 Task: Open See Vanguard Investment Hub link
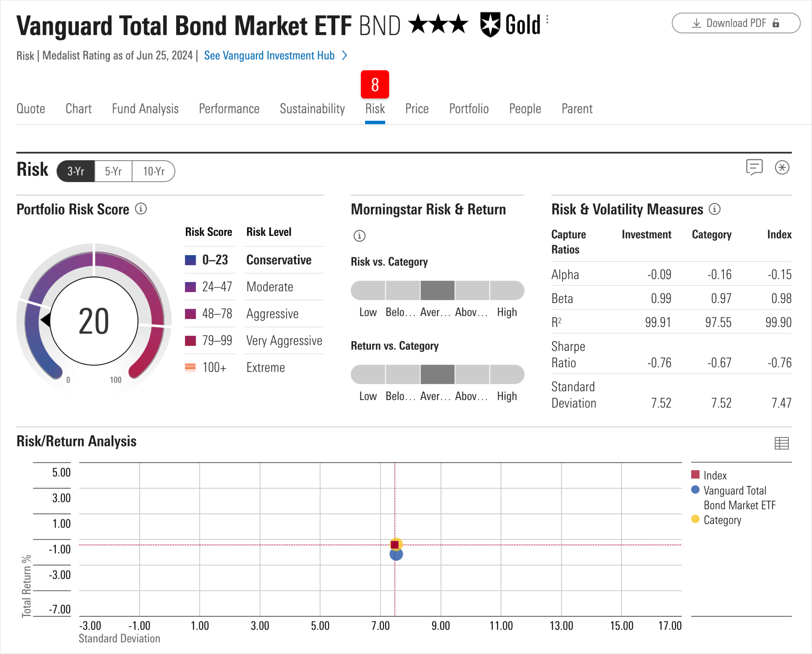click(269, 55)
